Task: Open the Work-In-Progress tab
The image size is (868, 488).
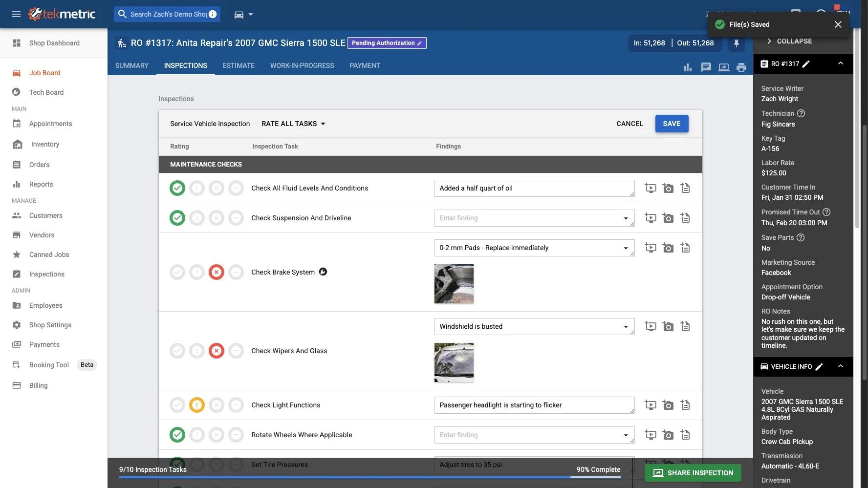Action: coord(302,65)
